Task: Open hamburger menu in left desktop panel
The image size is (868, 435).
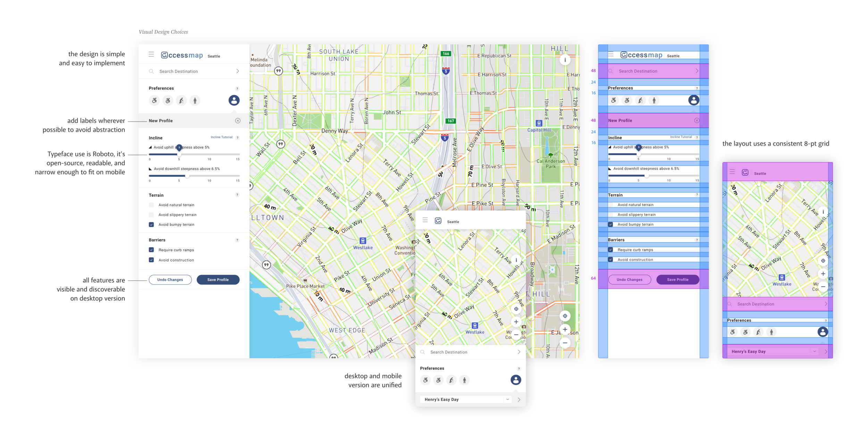Action: [151, 54]
